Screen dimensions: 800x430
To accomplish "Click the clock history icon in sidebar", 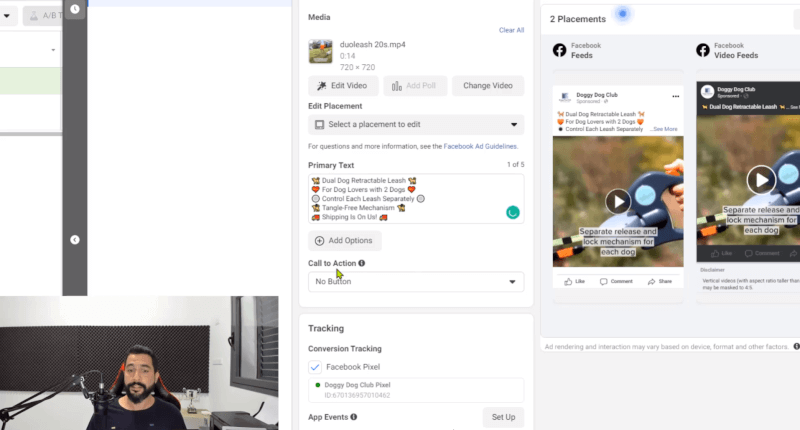I will [x=74, y=9].
